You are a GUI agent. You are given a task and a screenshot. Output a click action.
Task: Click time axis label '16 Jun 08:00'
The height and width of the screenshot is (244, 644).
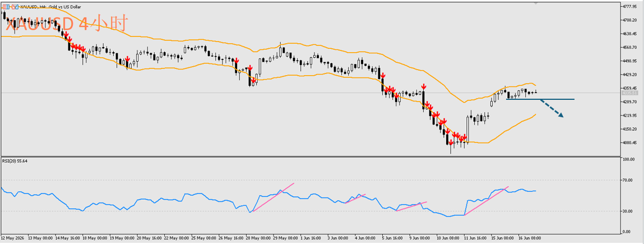pyautogui.click(x=530, y=238)
